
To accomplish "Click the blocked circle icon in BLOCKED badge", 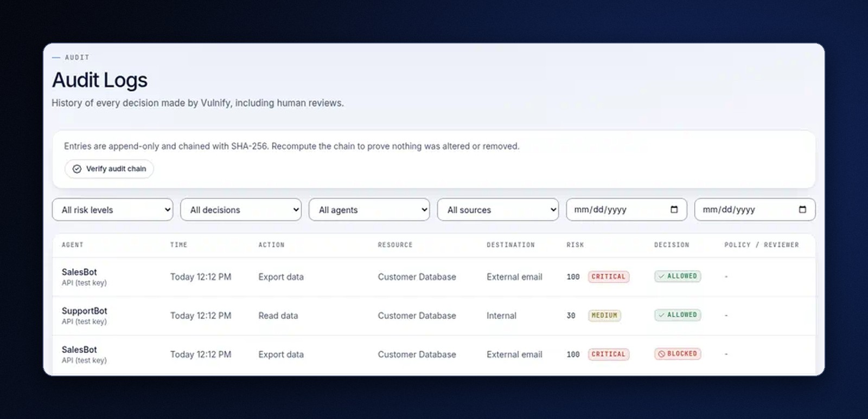I will (661, 354).
